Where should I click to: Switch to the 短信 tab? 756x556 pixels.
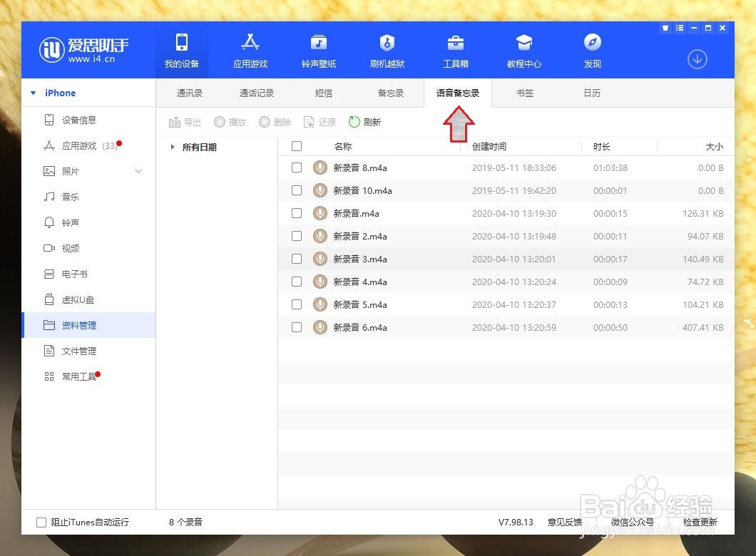[x=323, y=93]
